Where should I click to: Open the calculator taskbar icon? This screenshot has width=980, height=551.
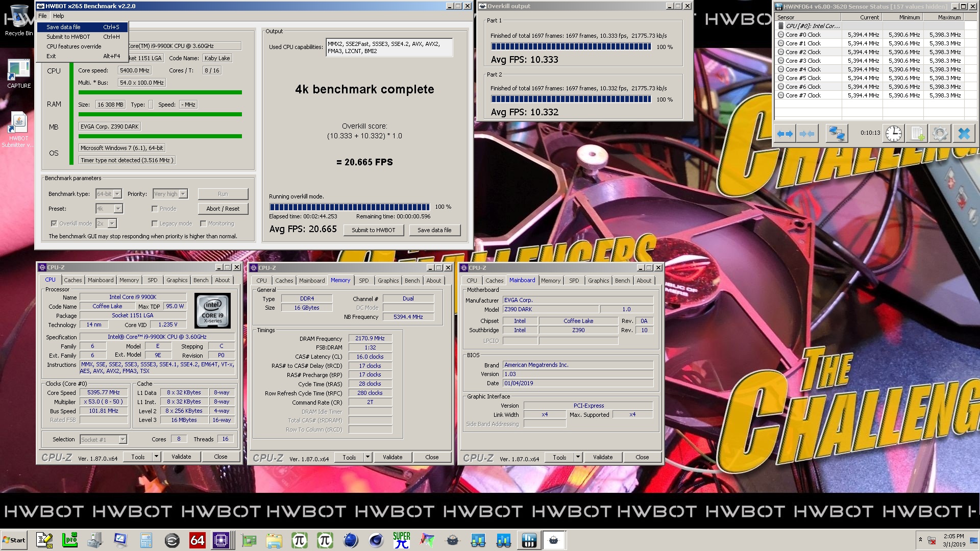pyautogui.click(x=146, y=540)
